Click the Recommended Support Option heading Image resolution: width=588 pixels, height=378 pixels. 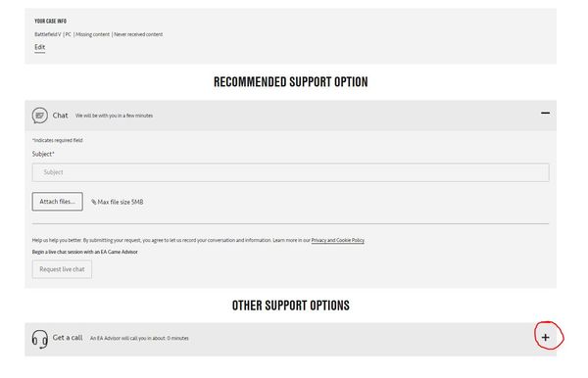(291, 82)
